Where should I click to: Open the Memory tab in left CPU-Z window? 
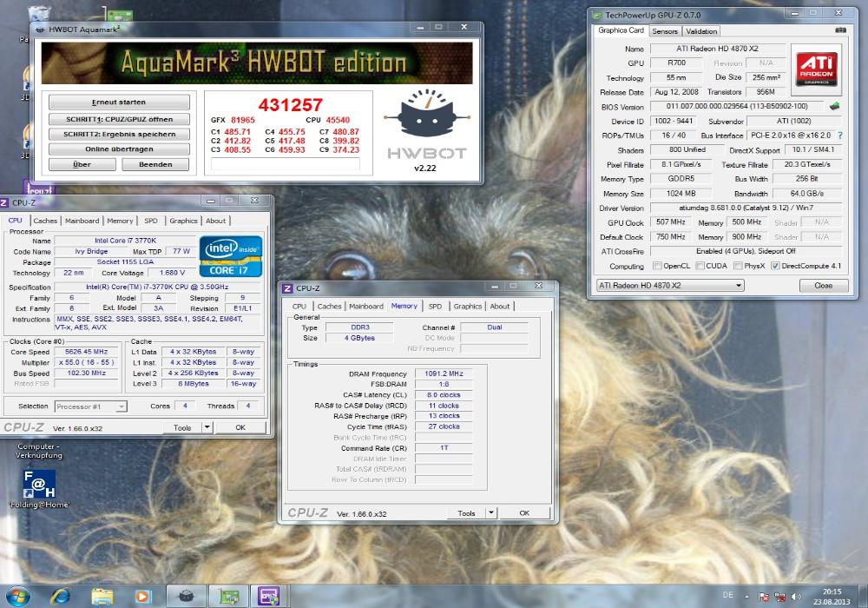tap(120, 221)
